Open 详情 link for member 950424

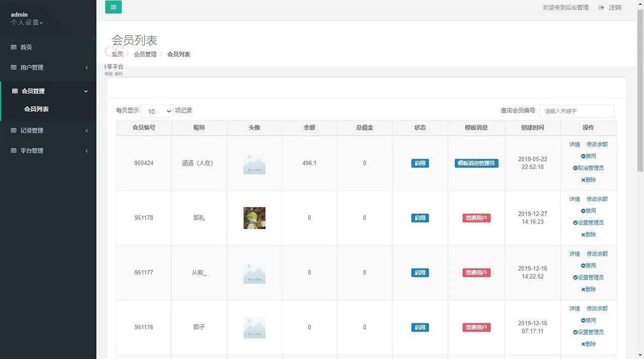(574, 144)
